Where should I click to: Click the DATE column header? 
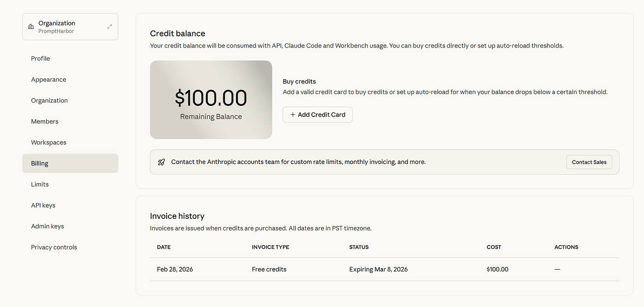164,247
